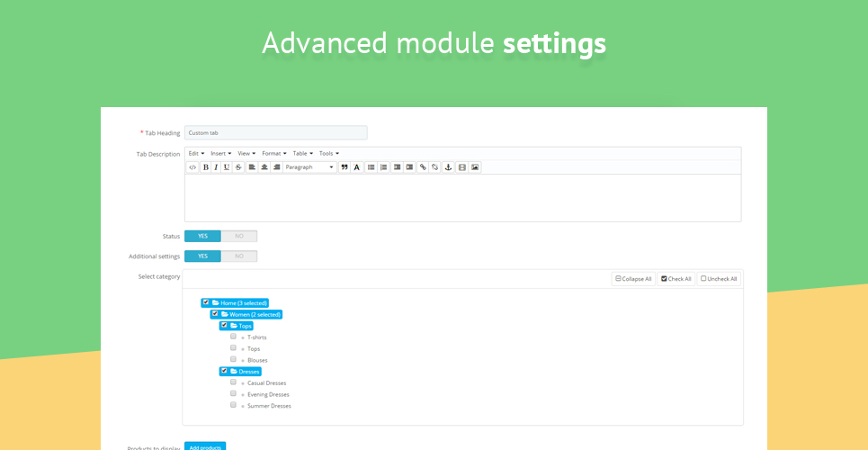868x450 pixels.
Task: Collapse the Women category folder
Action: 225,314
